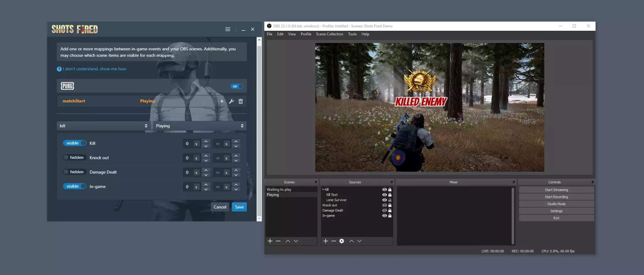This screenshot has width=644, height=275.
Task: Toggle lock on Kill Text source
Action: pos(390,195)
